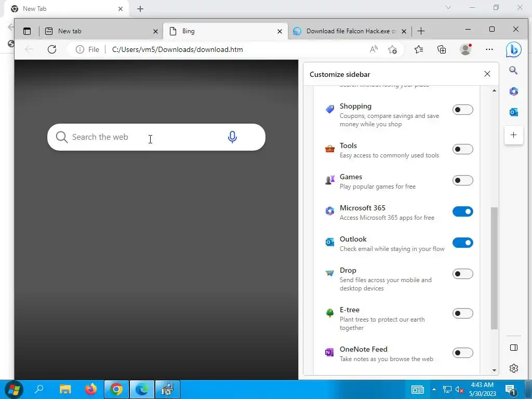
Task: Turn on Games toggle
Action: [x=462, y=180]
